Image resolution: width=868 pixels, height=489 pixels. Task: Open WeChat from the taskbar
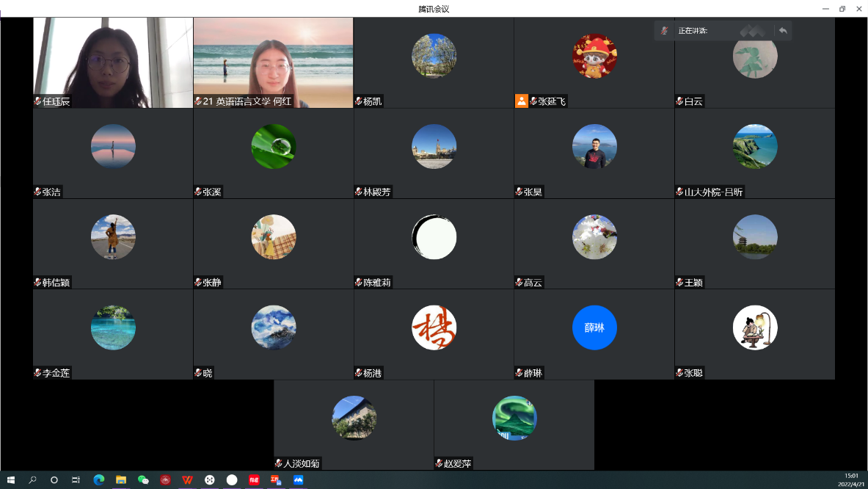(x=143, y=480)
